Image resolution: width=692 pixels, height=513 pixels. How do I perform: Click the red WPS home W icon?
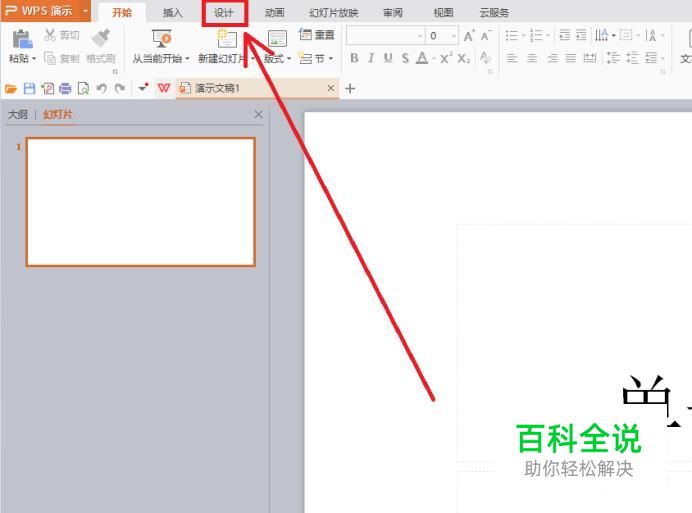point(164,88)
